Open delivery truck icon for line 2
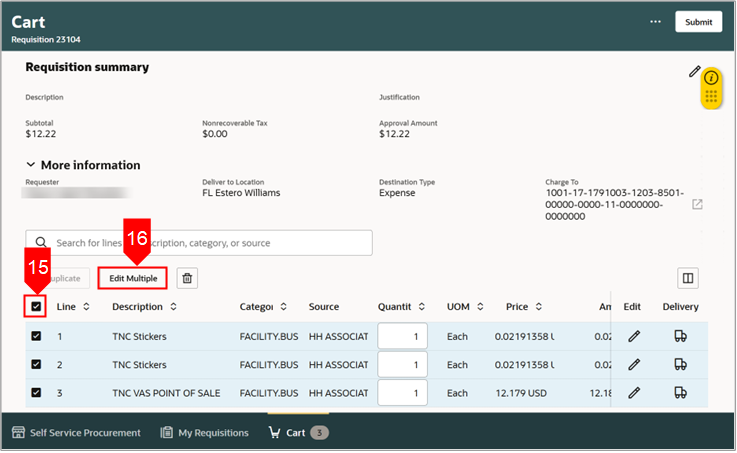Viewport: 737px width, 453px height. point(680,365)
